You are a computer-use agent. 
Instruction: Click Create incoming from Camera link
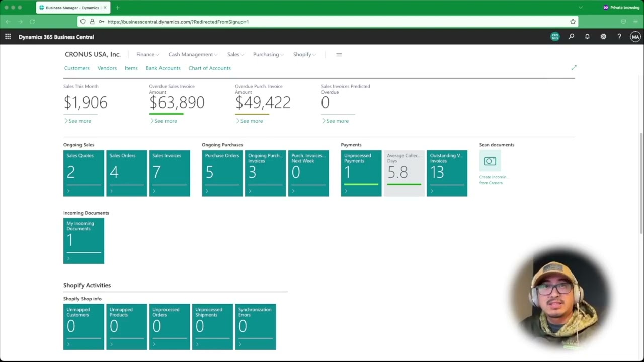[494, 180]
